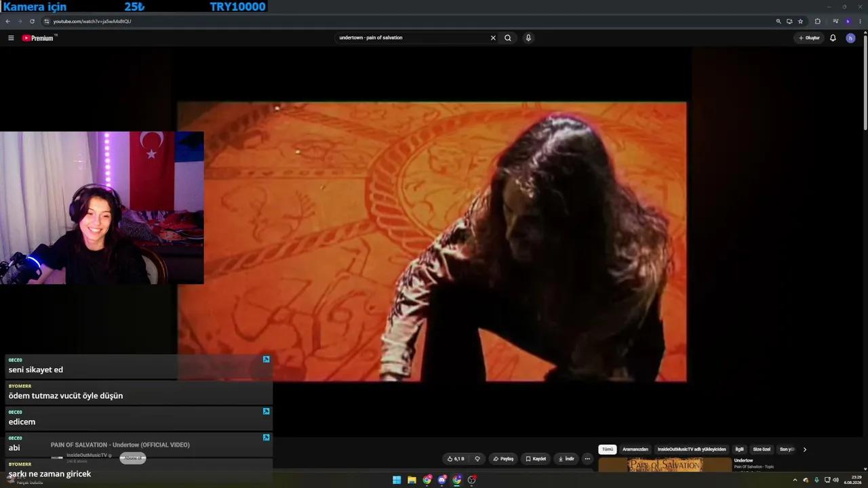
Task: Open Windows Start menu on taskbar
Action: click(x=397, y=480)
